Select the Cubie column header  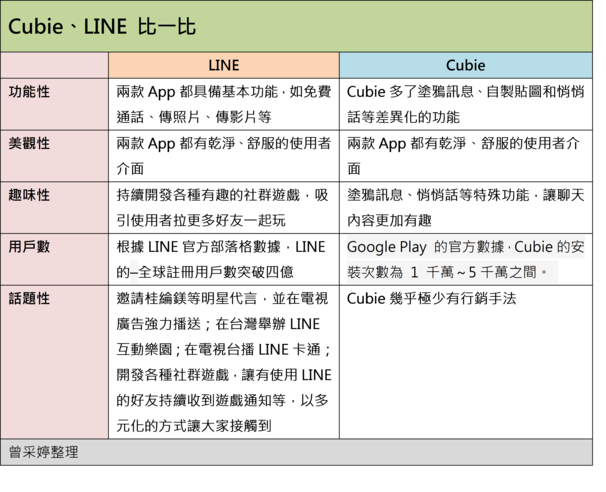pyautogui.click(x=465, y=66)
